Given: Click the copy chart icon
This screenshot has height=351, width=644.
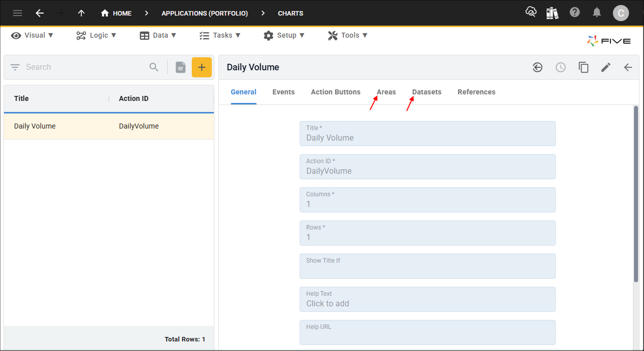Looking at the screenshot, I should [x=583, y=67].
